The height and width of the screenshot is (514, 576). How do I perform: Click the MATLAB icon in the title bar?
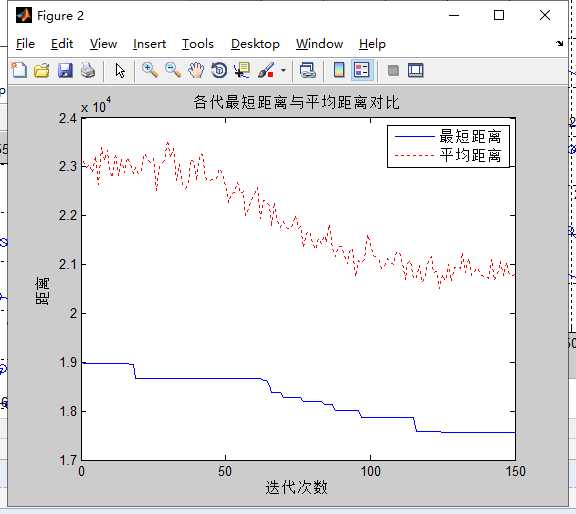[x=24, y=15]
